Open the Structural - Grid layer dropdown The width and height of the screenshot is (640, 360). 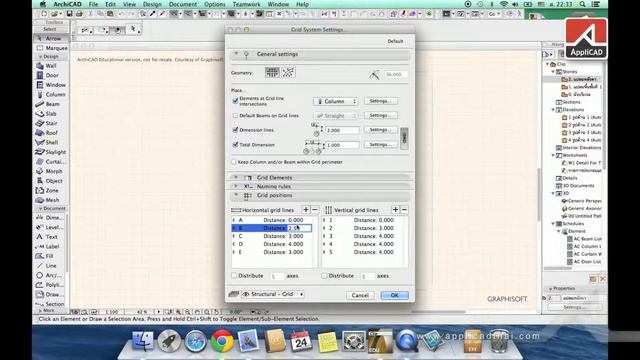272,294
